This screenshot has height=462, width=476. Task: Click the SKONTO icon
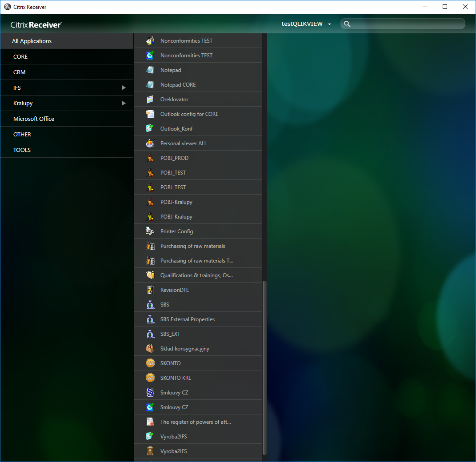coord(150,363)
